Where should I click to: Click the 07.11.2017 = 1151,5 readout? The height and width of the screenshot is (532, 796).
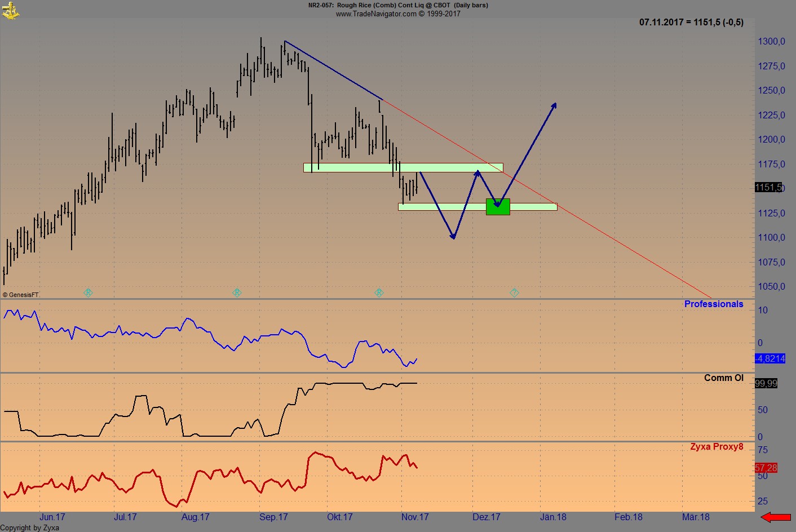(691, 23)
